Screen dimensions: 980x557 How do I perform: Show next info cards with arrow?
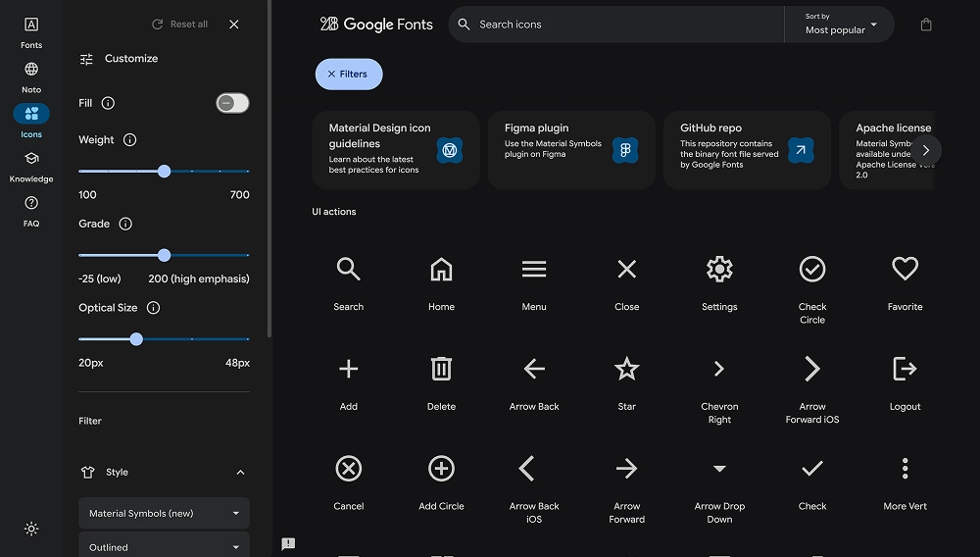coord(926,150)
